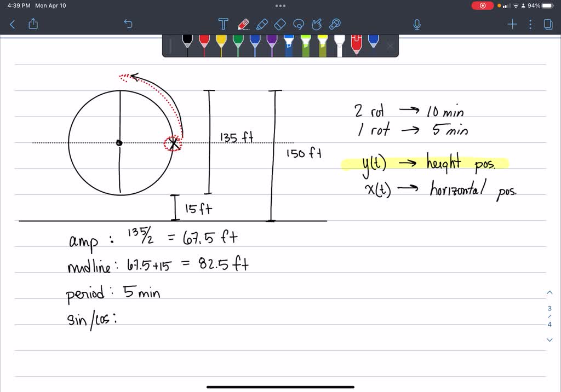Tap the red screen recording indicator
Viewport: 561px width, 392px height.
[x=482, y=5]
